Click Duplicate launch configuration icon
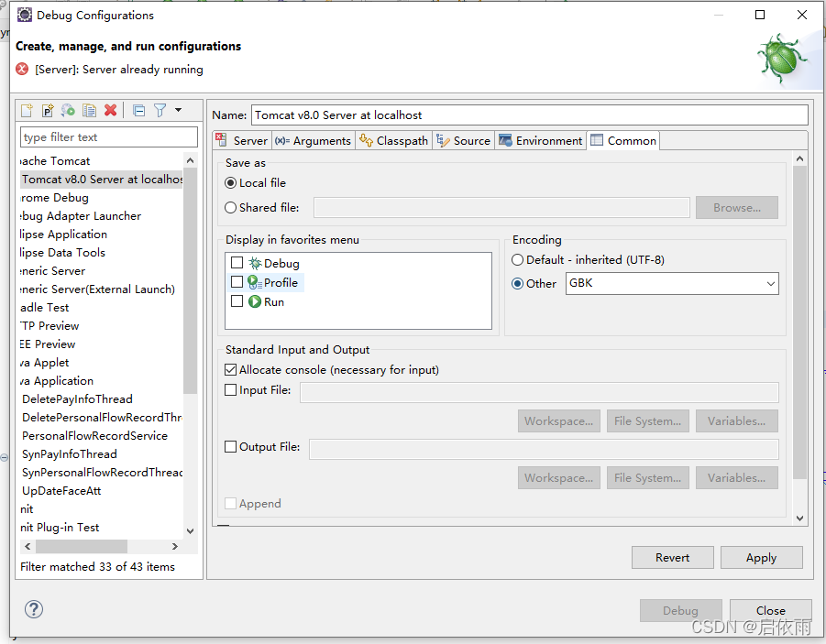This screenshot has width=826, height=644. click(x=90, y=110)
